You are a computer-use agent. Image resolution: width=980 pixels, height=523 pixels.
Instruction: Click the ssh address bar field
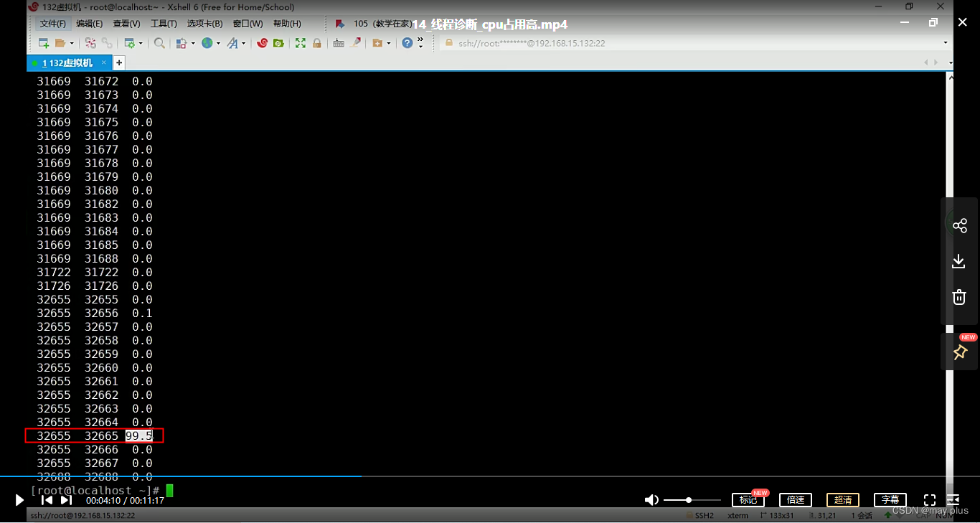tap(689, 43)
